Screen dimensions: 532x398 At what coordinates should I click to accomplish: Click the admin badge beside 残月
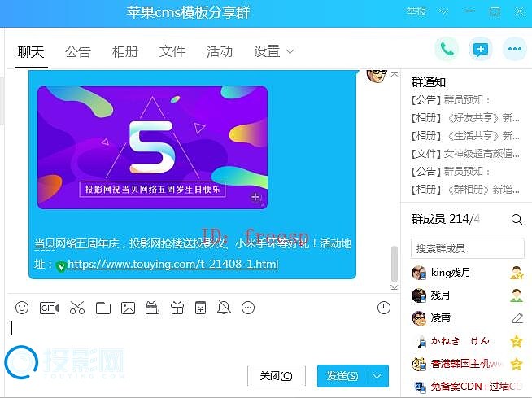tap(517, 295)
